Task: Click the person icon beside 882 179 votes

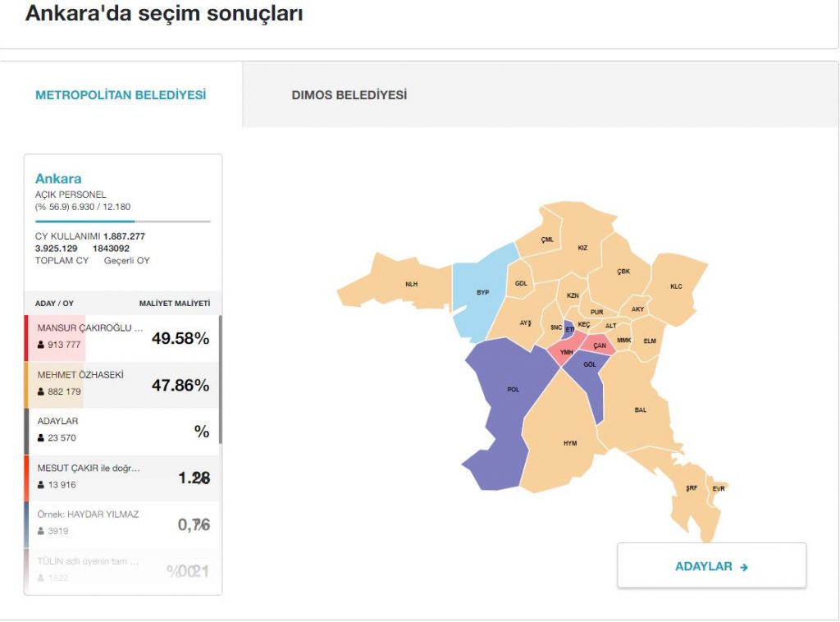Action: [x=41, y=391]
